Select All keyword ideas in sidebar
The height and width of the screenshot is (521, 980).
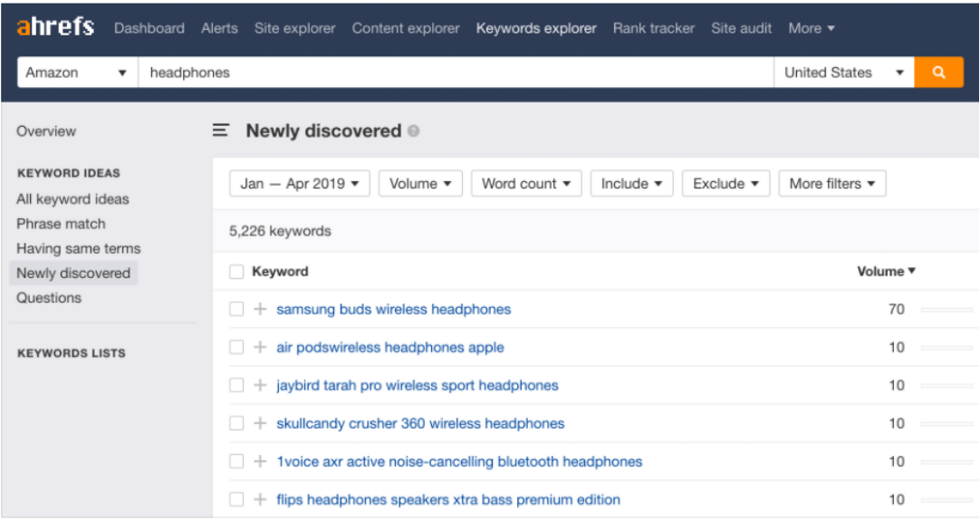[72, 199]
